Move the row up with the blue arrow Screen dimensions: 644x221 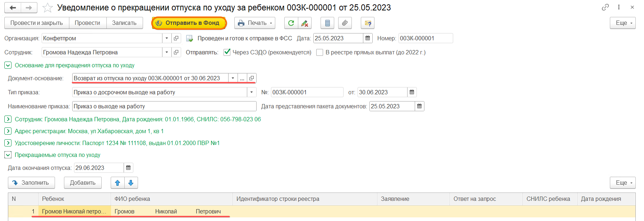tap(118, 183)
